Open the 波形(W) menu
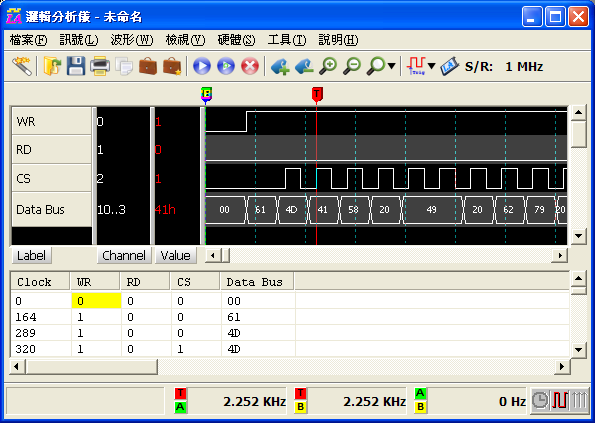Screen dimensions: 595x423 coord(132,40)
